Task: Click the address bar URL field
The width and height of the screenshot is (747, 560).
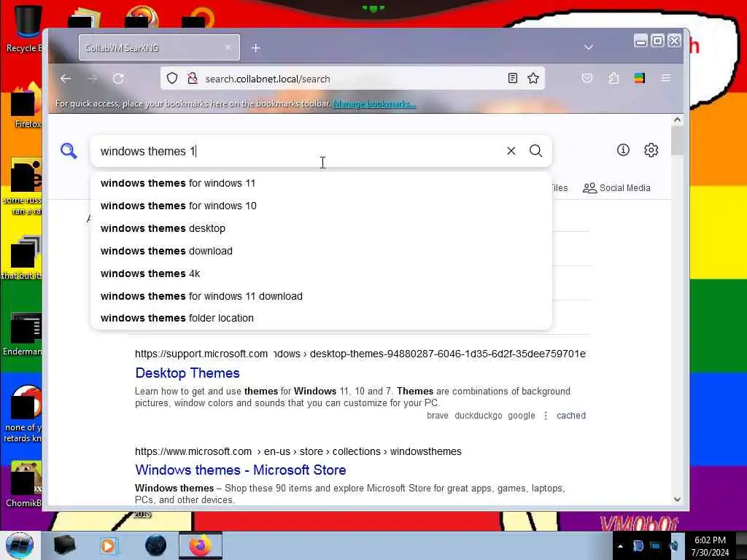Action: pos(352,79)
